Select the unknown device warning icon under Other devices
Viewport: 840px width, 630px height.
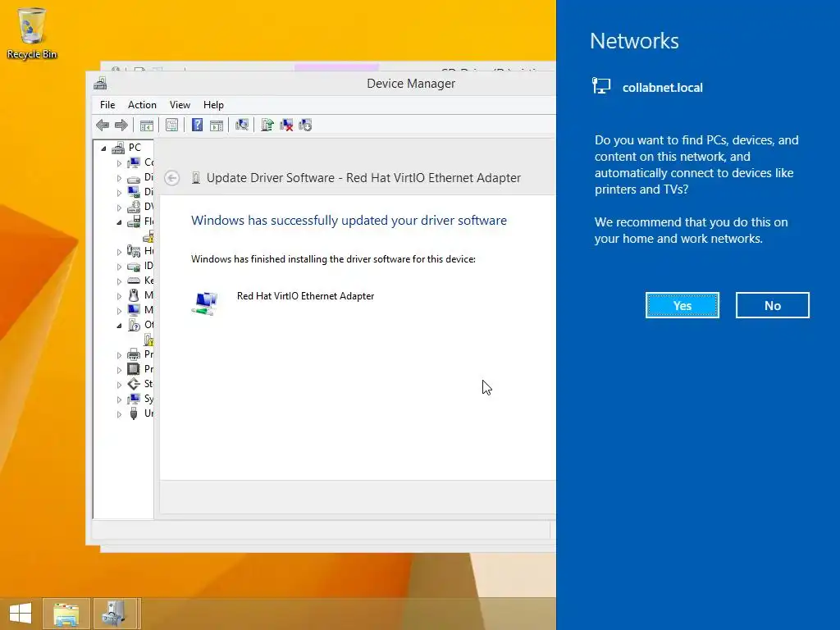[149, 340]
